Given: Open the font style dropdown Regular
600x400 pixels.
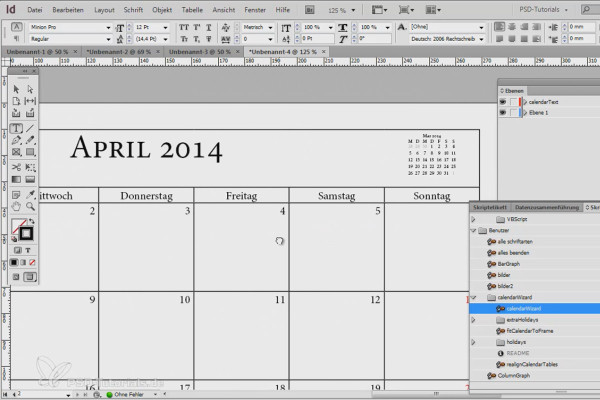Looking at the screenshot, I should [108, 39].
